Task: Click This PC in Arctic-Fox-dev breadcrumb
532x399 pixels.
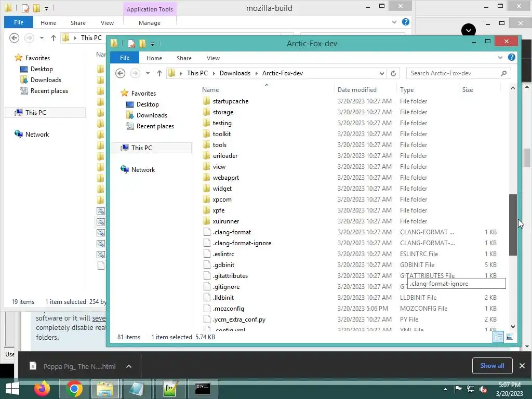Action: 197,73
